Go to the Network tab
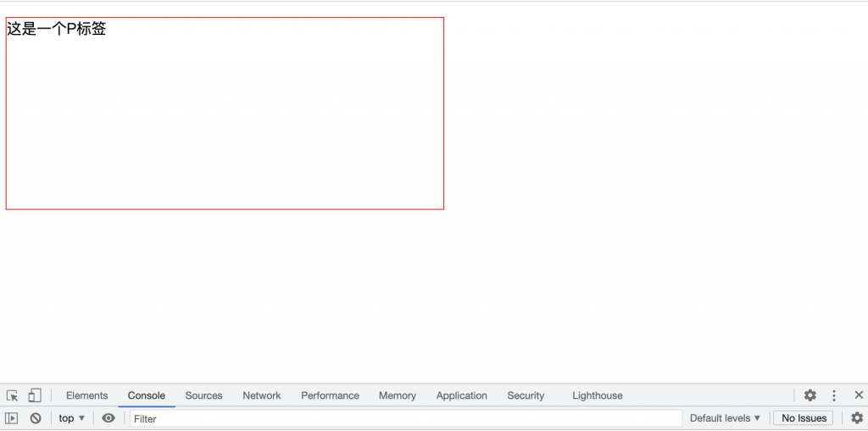The height and width of the screenshot is (431, 868). [262, 395]
